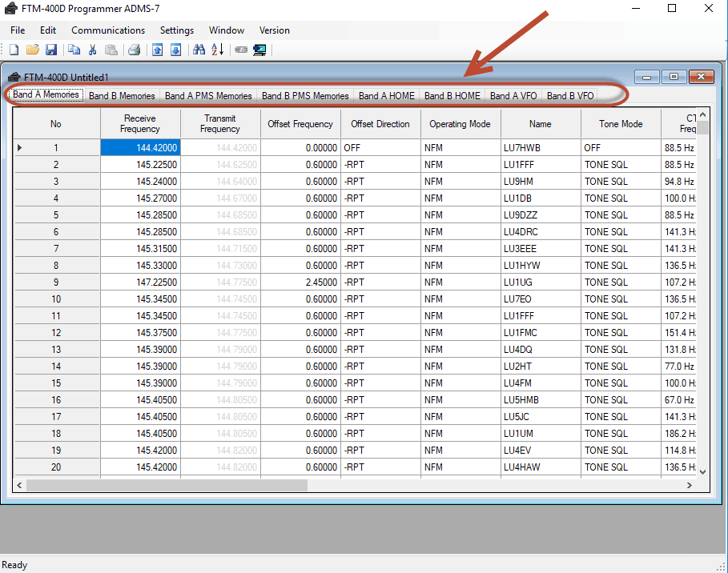Open Find with the binoculars icon
The image size is (728, 573).
199,50
